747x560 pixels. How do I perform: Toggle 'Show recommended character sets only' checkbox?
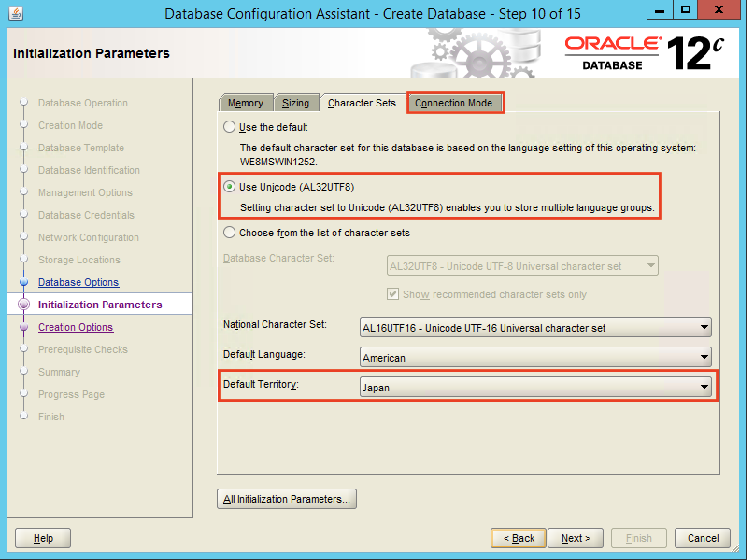click(x=393, y=294)
